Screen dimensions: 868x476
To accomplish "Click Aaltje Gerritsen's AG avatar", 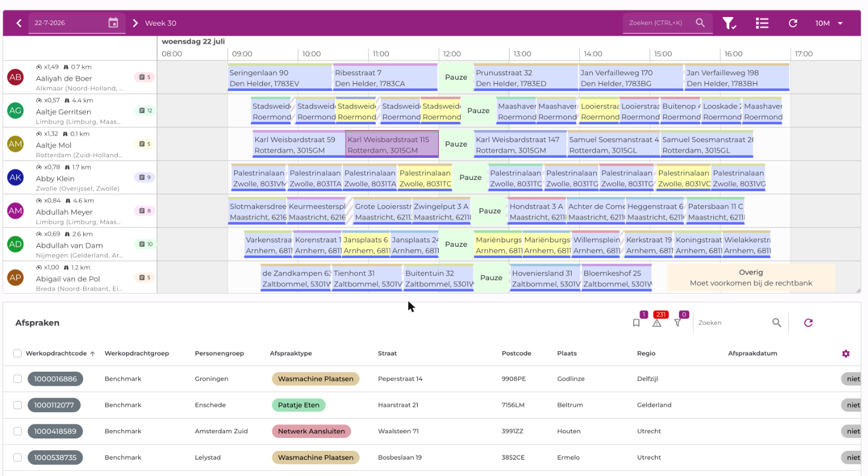I will coord(16,110).
